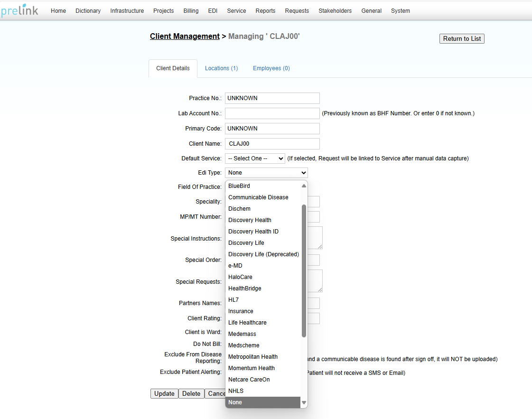The width and height of the screenshot is (532, 419).
Task: Select HaloCare from the list
Action: pyautogui.click(x=263, y=277)
